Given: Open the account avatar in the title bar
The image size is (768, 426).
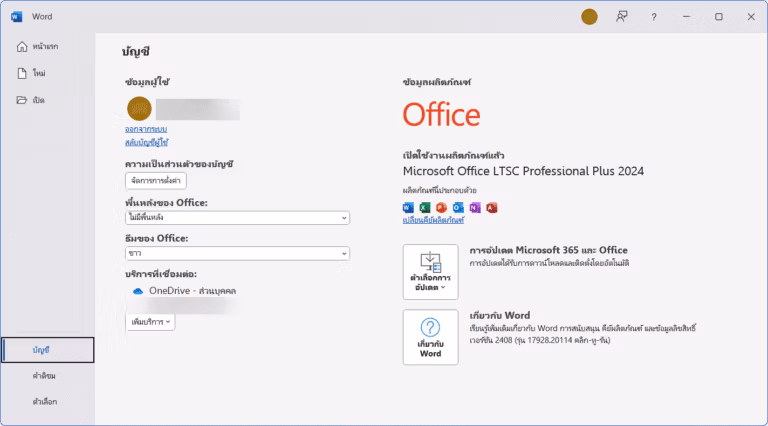Looking at the screenshot, I should (x=589, y=17).
